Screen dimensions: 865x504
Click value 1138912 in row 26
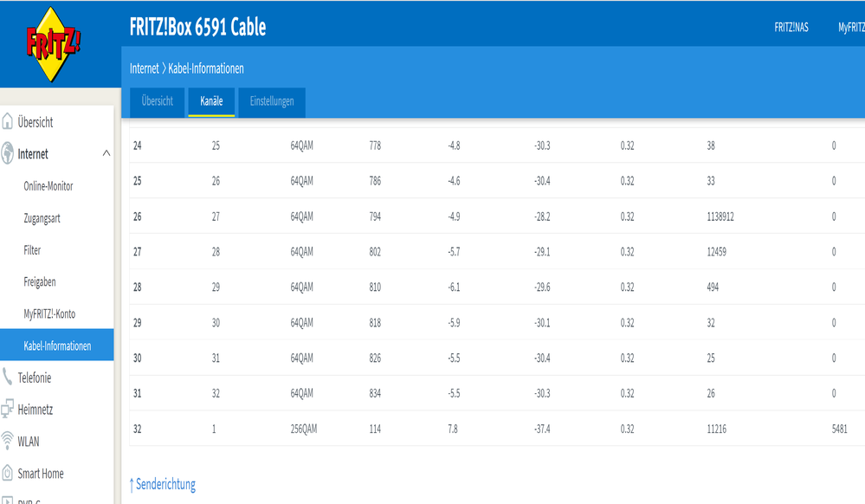720,216
